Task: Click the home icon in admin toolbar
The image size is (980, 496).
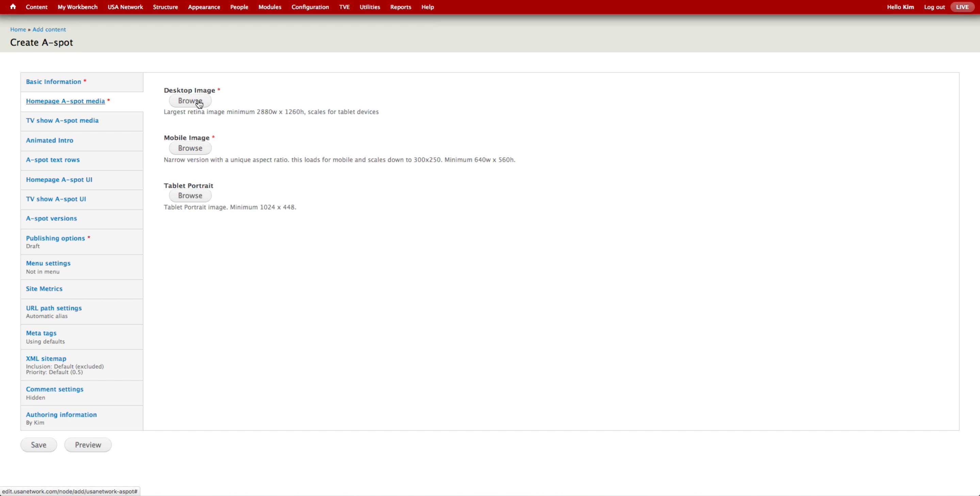Action: click(x=13, y=7)
